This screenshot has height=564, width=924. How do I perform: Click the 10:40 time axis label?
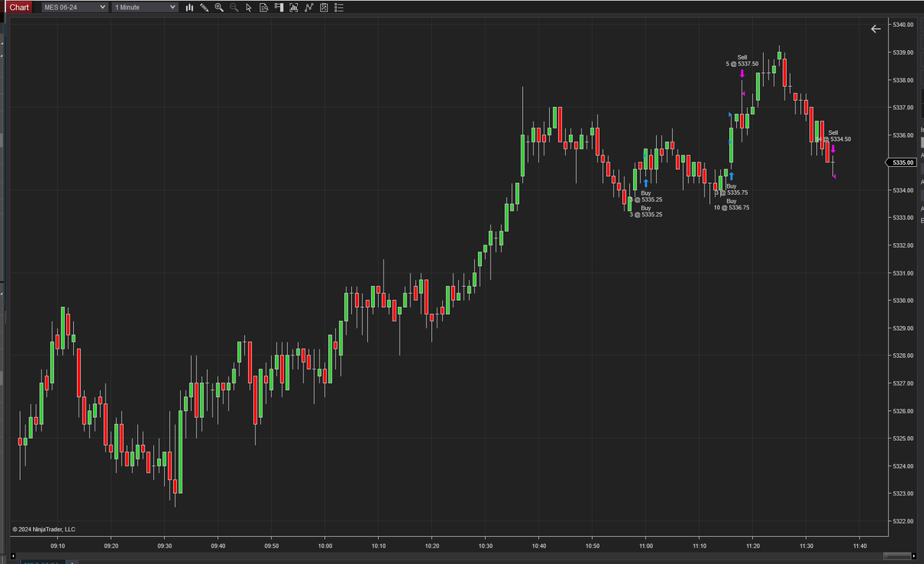tap(538, 546)
